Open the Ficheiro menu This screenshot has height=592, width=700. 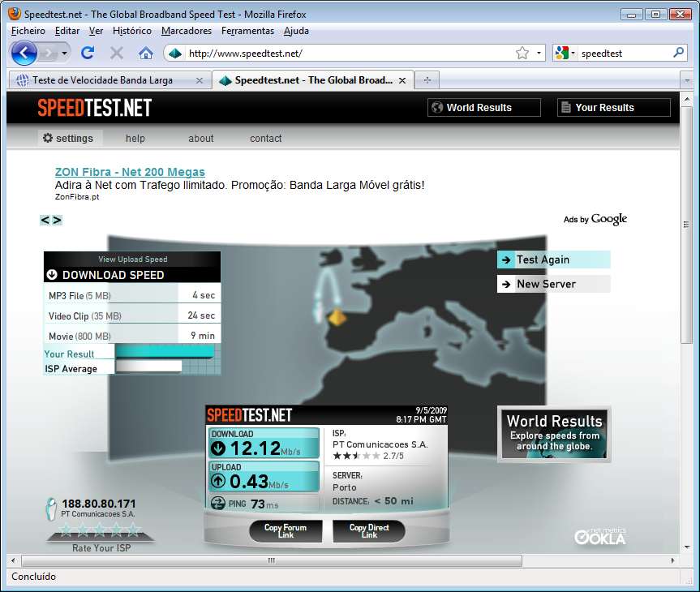pos(28,31)
